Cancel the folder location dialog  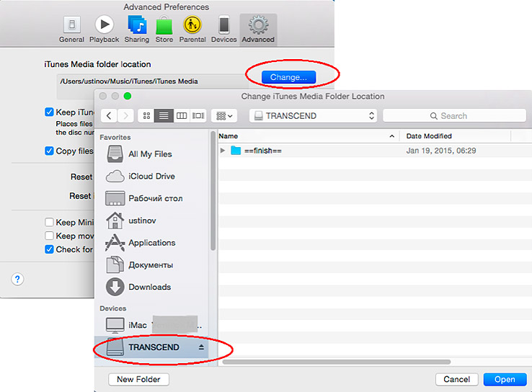(x=457, y=379)
